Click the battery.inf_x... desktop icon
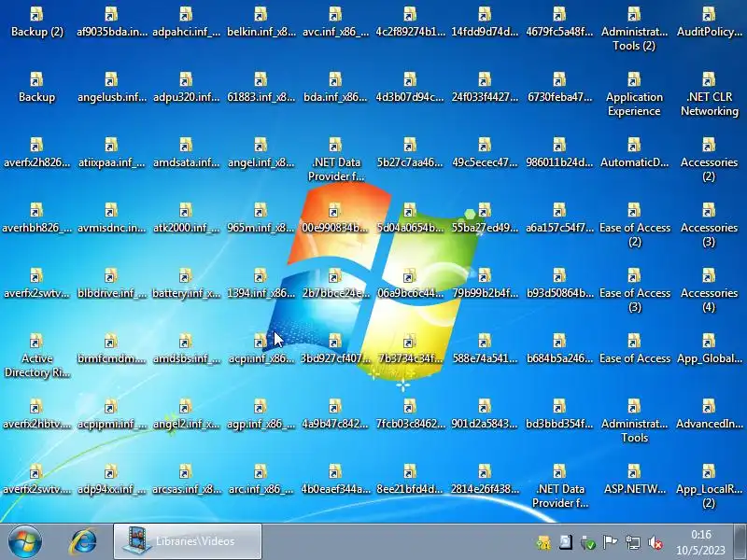Screen dimensions: 747x560 pos(186,284)
